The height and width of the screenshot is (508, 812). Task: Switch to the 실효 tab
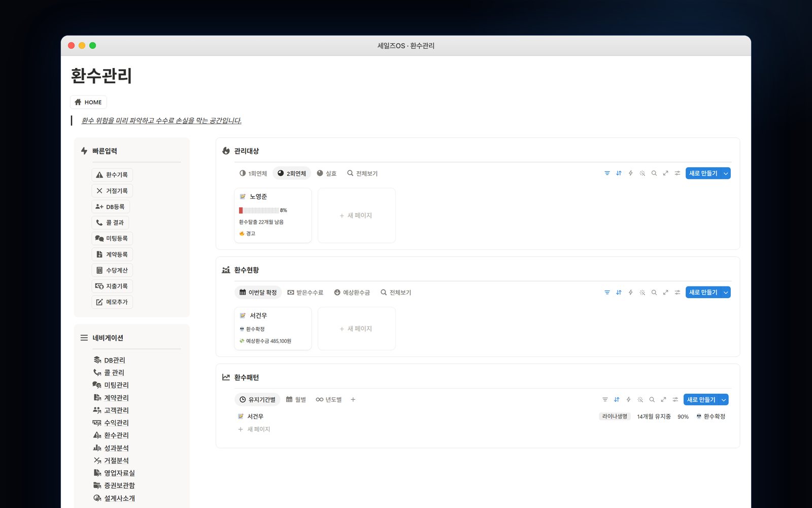point(327,173)
